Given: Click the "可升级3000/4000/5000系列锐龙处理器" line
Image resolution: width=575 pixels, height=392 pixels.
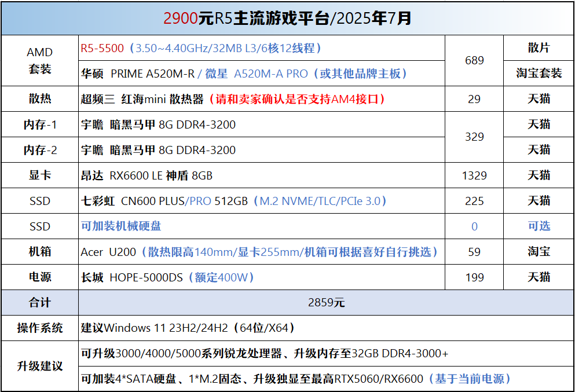Looking at the screenshot, I should coord(326,354).
